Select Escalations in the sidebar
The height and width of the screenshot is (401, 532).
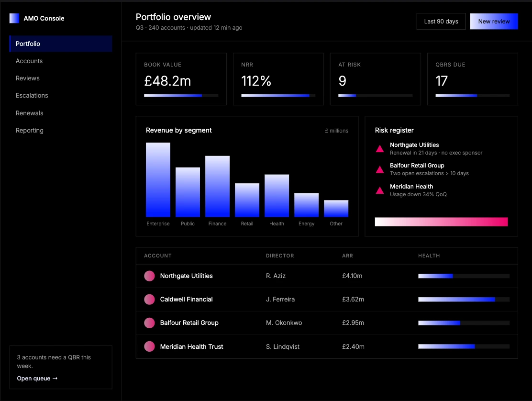tap(61, 96)
